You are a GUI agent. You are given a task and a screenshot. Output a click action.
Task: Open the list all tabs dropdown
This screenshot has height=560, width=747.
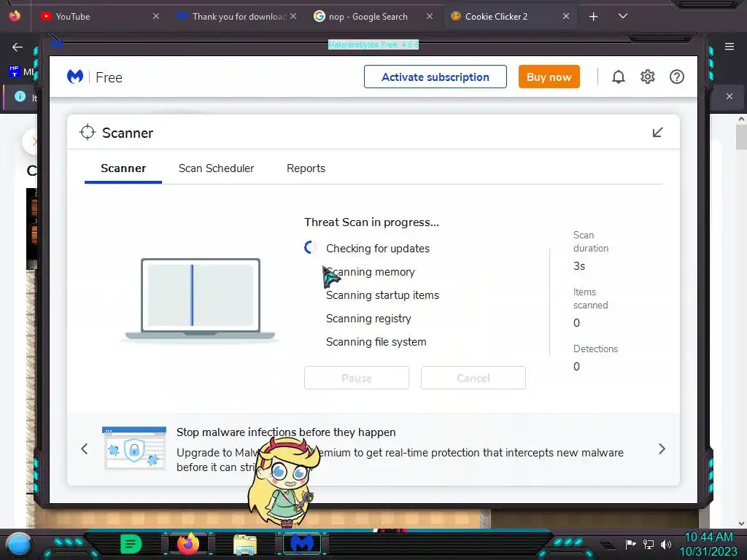623,16
